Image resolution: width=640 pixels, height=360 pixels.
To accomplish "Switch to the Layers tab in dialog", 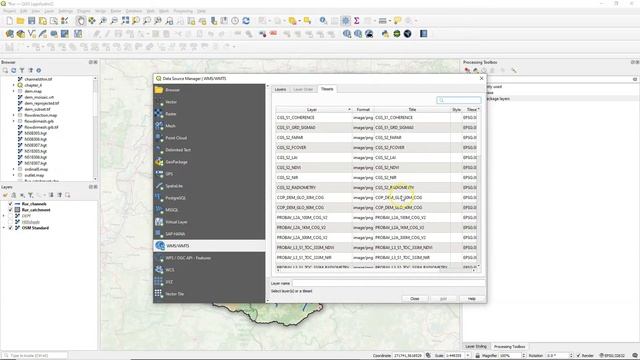I will point(280,89).
